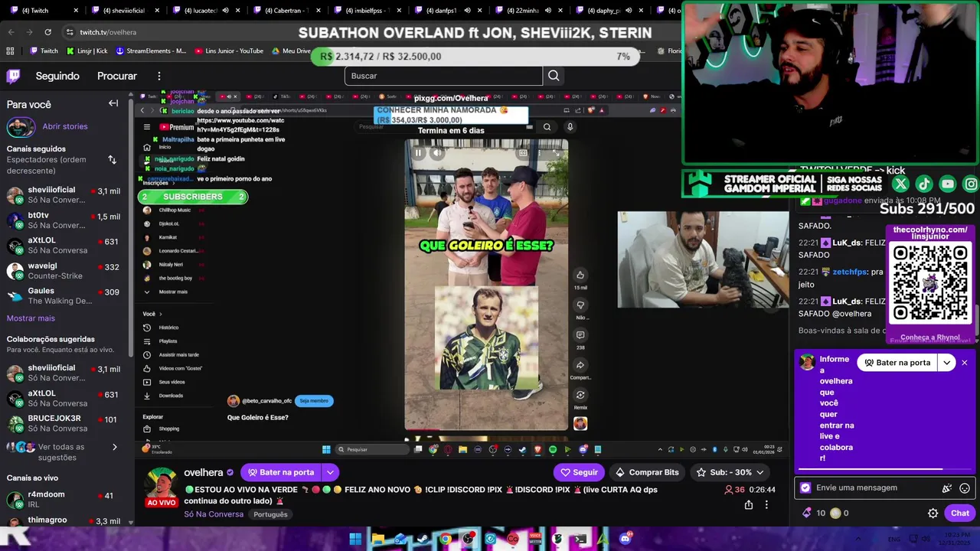
Task: Click the Buscar search field
Action: point(443,76)
